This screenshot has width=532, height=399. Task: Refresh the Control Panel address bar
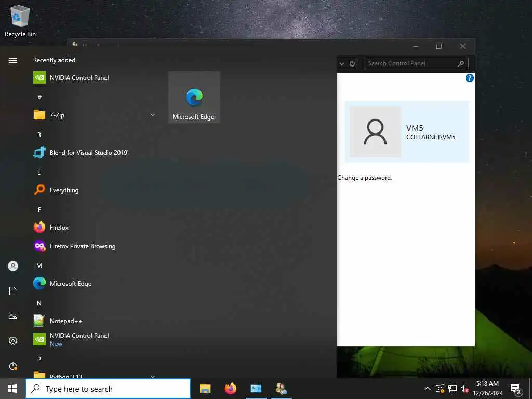[x=352, y=63]
